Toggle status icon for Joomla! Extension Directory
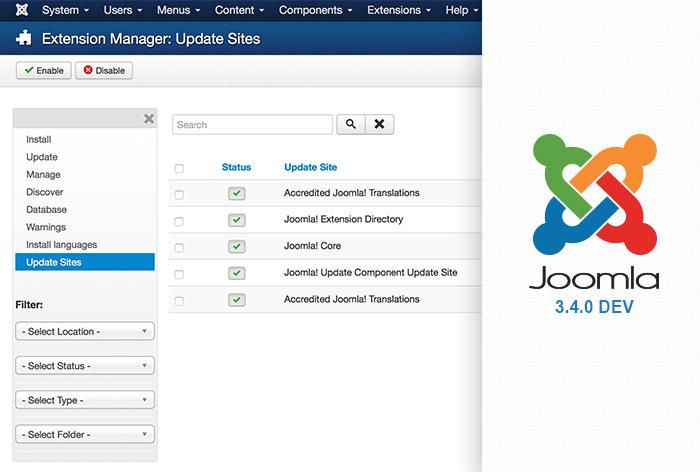 [x=237, y=220]
